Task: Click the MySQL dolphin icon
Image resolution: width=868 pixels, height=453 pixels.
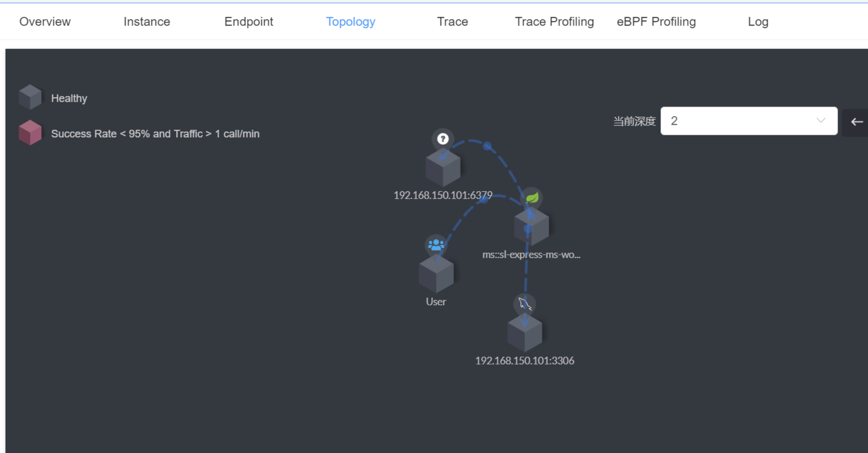Action: (x=524, y=304)
